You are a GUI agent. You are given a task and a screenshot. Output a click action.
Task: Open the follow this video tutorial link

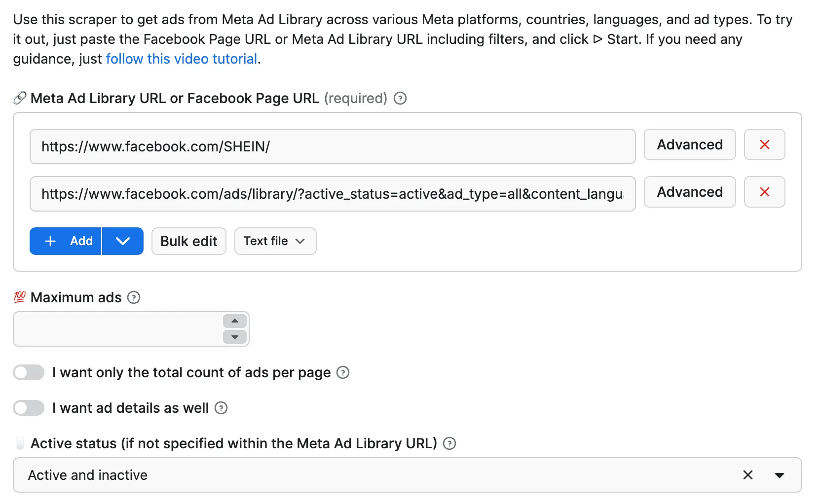pos(181,59)
